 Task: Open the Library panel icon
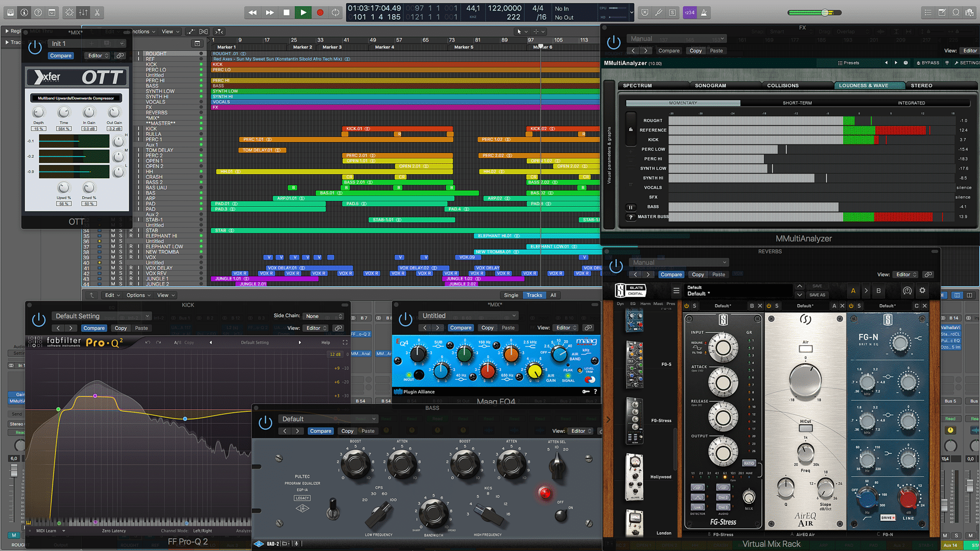[10, 12]
